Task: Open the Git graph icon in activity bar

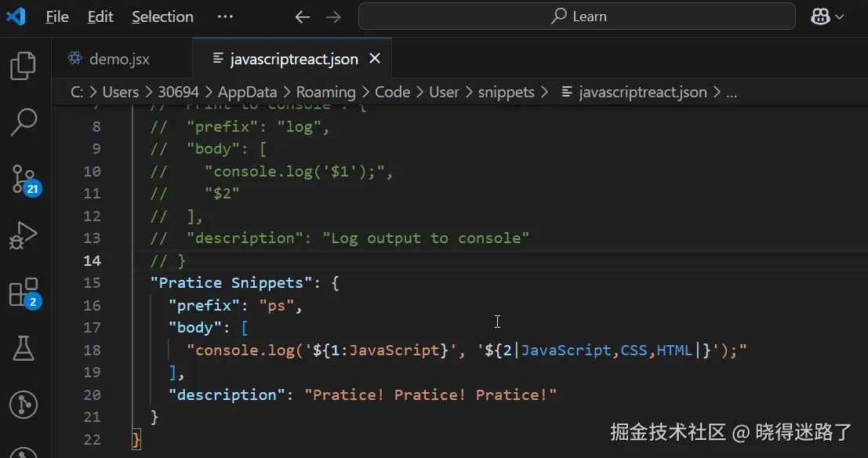Action: coord(24,405)
